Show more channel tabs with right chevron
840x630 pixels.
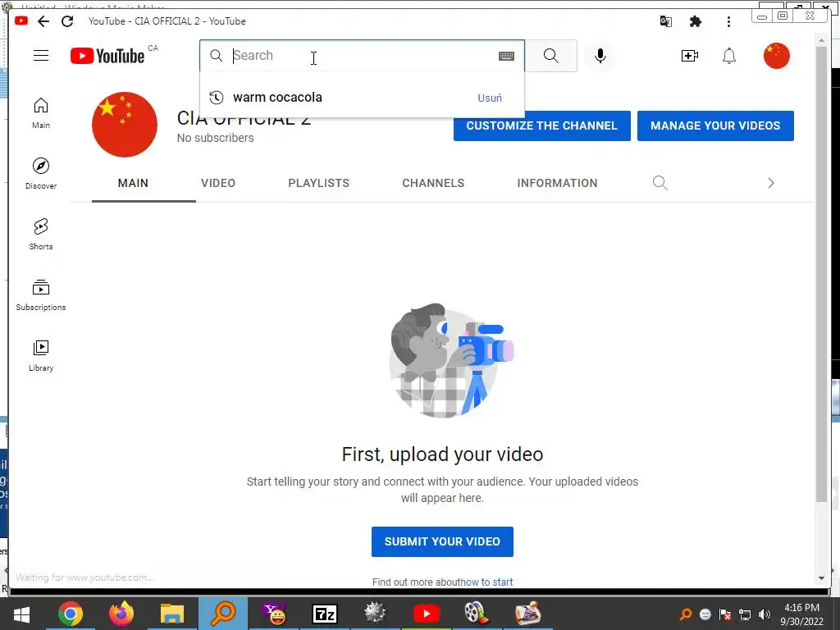pyautogui.click(x=771, y=183)
